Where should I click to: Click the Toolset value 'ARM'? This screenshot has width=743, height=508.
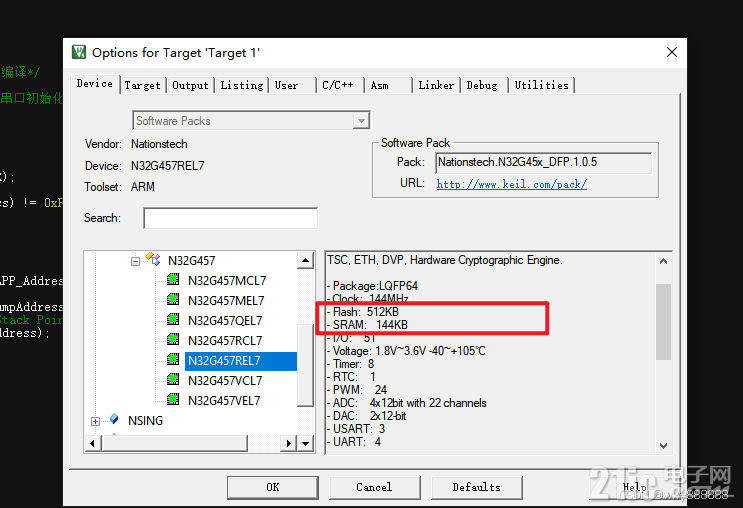143,187
